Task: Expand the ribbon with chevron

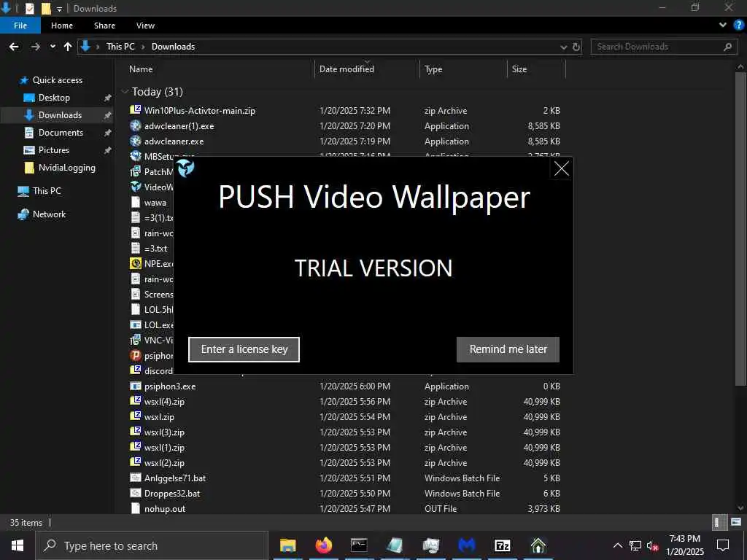Action: coord(723,26)
